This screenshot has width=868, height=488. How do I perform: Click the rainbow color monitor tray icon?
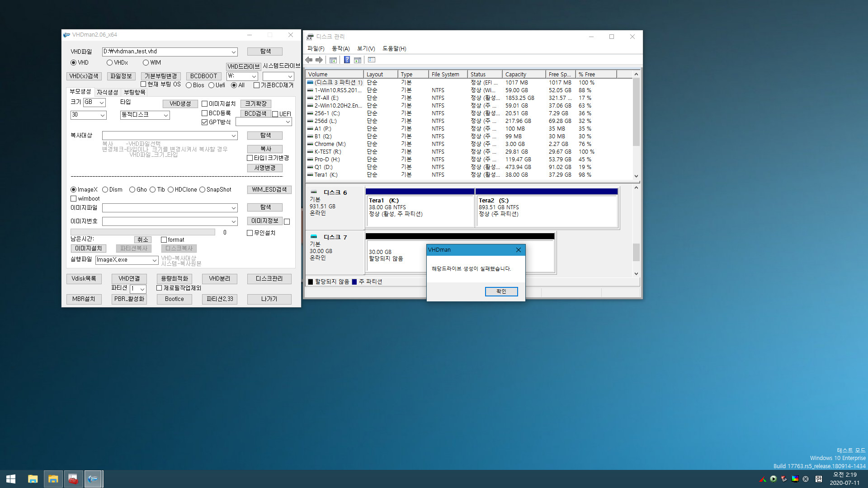point(795,479)
